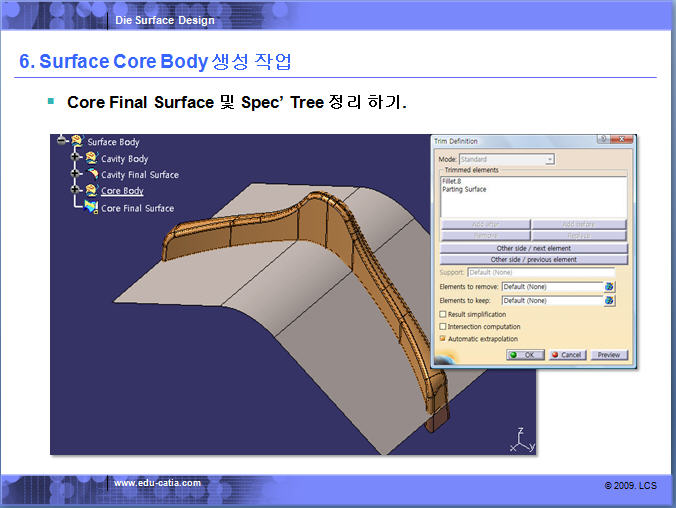Collapse the Surface Body tree node
The image size is (676, 508).
62,141
